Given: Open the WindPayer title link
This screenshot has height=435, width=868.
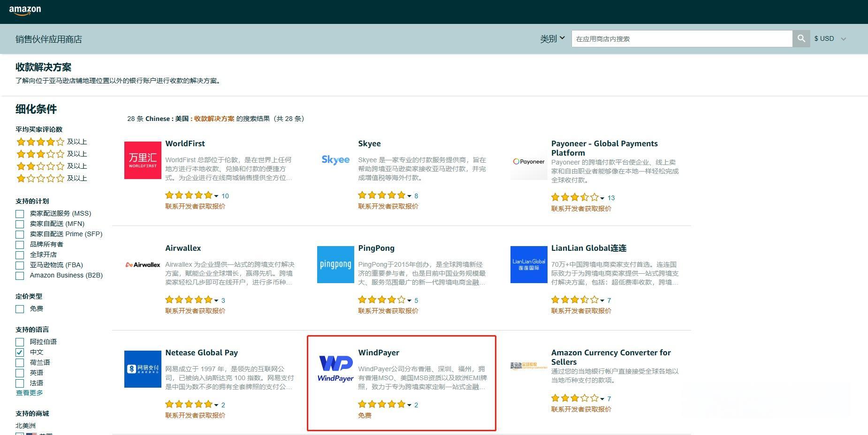Looking at the screenshot, I should (x=379, y=352).
